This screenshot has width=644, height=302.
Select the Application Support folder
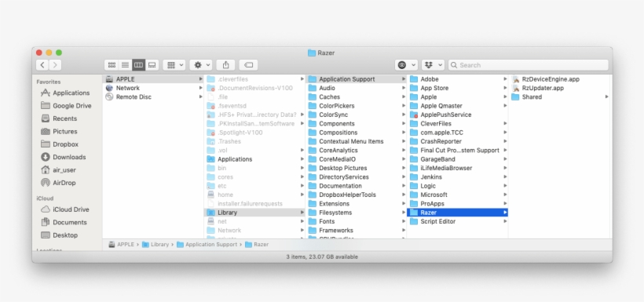point(357,79)
